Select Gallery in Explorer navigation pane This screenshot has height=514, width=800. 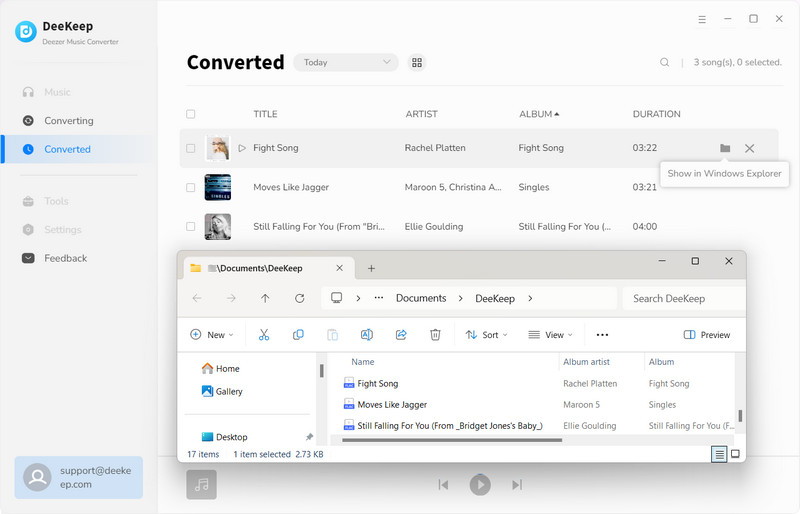222,391
